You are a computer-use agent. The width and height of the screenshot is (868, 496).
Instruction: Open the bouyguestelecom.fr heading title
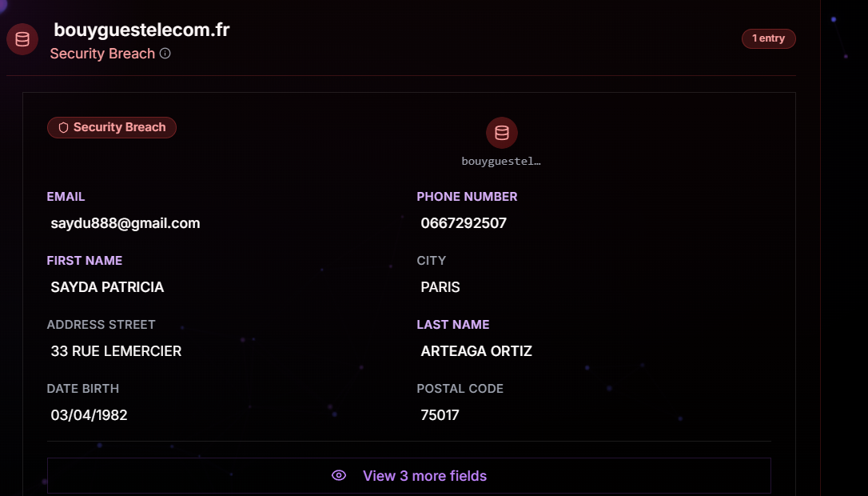click(141, 30)
